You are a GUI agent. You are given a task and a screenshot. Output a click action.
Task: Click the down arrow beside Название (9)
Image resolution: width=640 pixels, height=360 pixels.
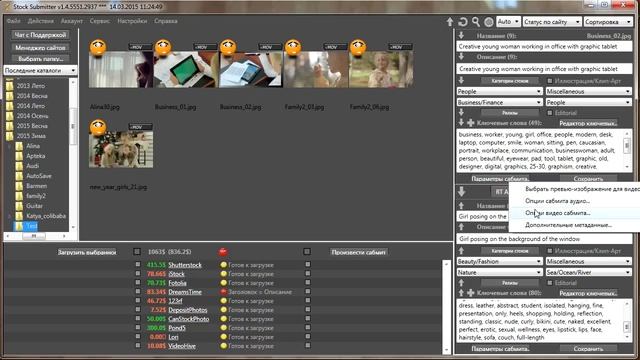click(461, 36)
